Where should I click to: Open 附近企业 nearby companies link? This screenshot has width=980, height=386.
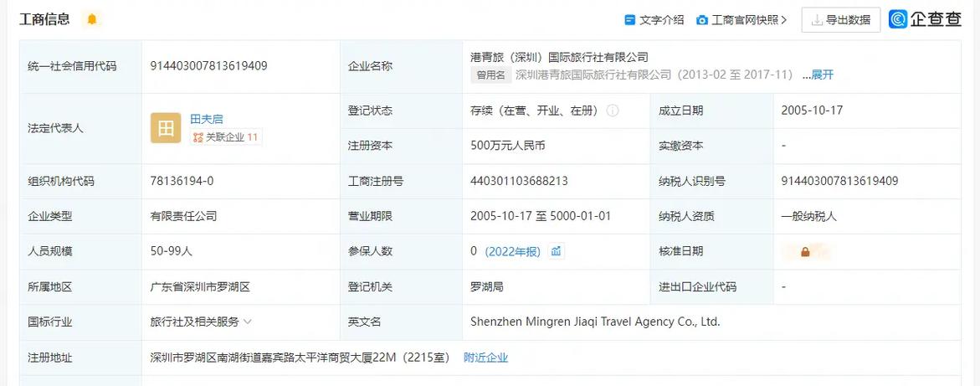pos(485,358)
